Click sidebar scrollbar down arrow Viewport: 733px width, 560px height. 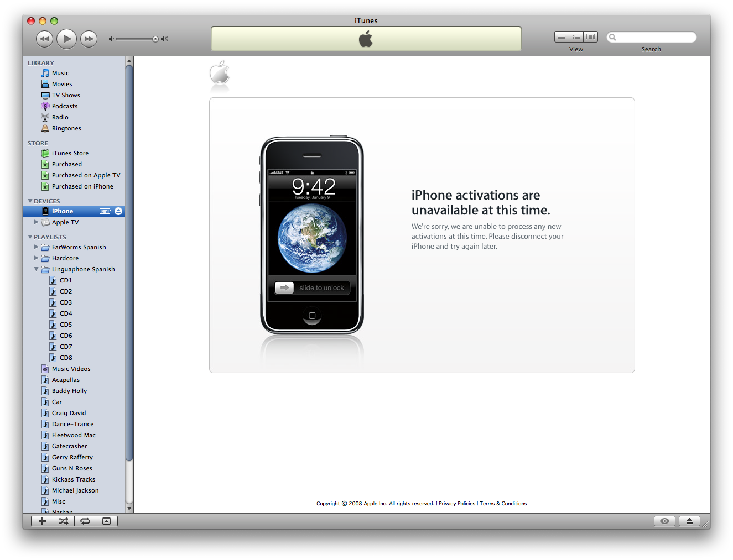[129, 509]
